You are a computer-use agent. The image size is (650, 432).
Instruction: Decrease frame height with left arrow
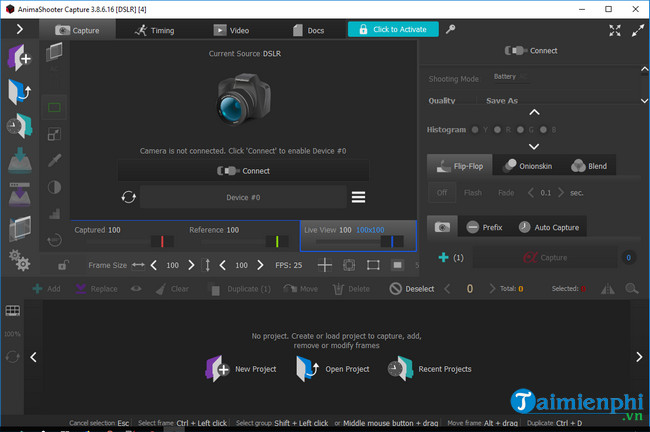click(223, 265)
